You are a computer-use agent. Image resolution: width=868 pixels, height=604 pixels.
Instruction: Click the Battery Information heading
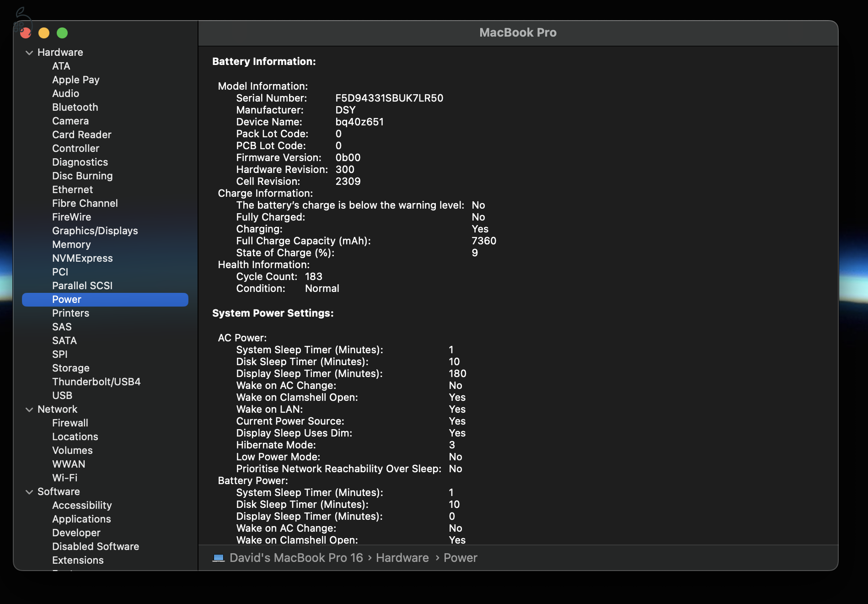[264, 61]
